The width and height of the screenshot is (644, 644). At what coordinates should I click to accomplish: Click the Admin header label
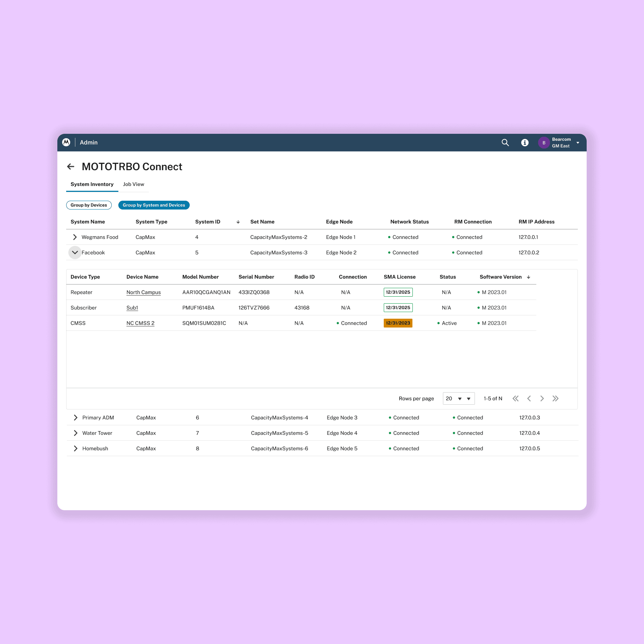89,143
